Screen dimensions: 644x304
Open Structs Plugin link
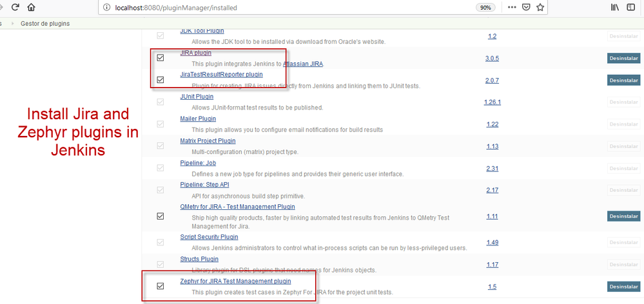pyautogui.click(x=199, y=259)
